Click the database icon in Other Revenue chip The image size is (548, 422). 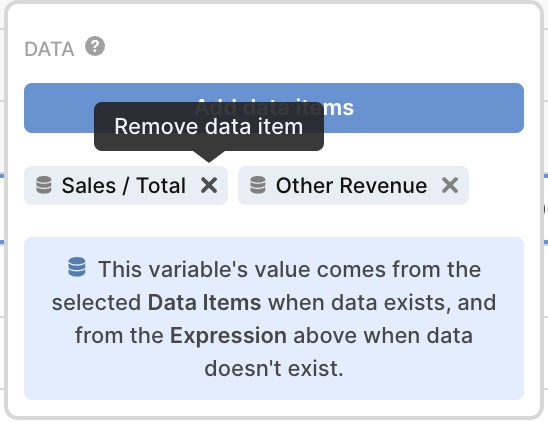(x=258, y=185)
